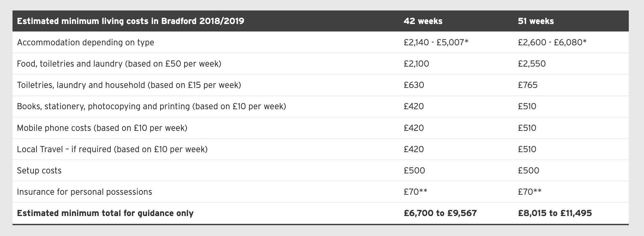Select the £2,550 food cost value
This screenshot has height=236, width=644.
pos(532,64)
